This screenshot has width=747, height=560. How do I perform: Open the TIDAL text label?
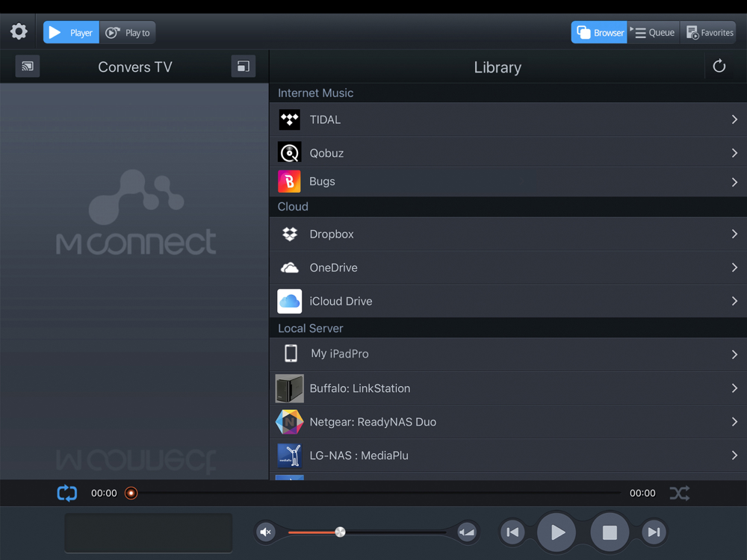point(326,119)
